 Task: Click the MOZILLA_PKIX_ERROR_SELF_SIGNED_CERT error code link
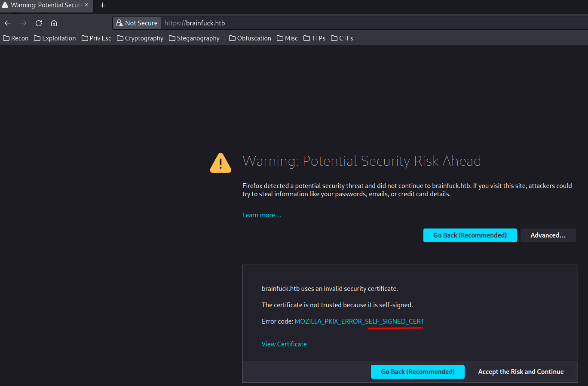tap(359, 321)
